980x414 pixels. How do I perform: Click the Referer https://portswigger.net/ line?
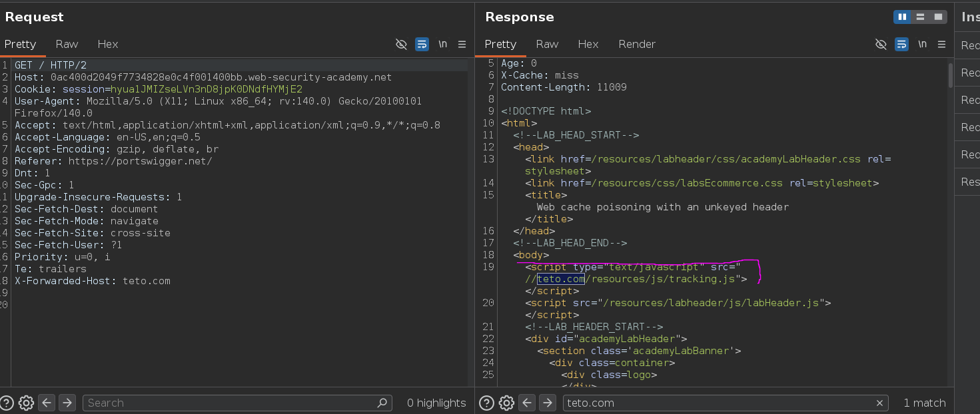click(x=113, y=161)
